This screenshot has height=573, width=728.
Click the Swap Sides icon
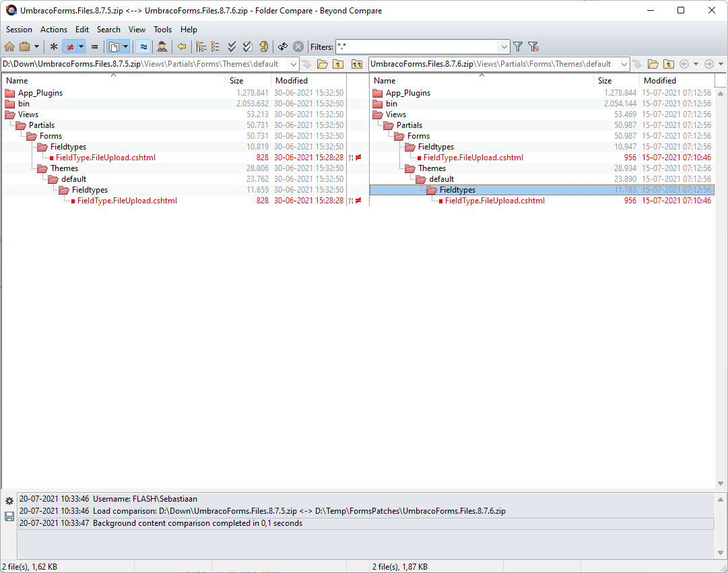[x=283, y=46]
